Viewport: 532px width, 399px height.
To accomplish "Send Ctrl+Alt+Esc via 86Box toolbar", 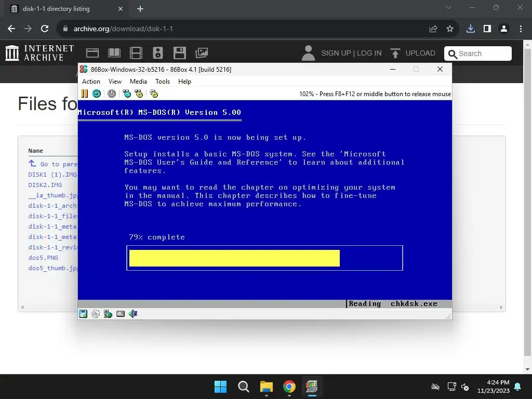I will pyautogui.click(x=139, y=94).
